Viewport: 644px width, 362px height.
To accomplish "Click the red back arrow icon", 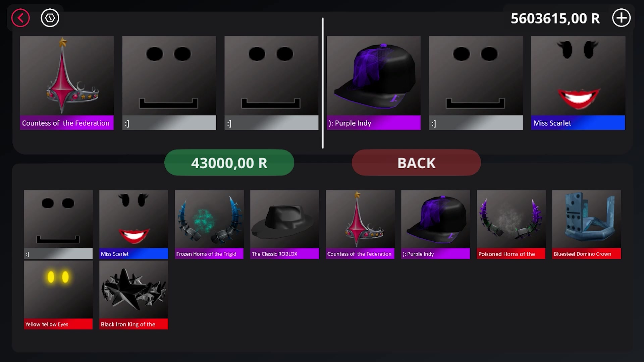I will point(20,18).
